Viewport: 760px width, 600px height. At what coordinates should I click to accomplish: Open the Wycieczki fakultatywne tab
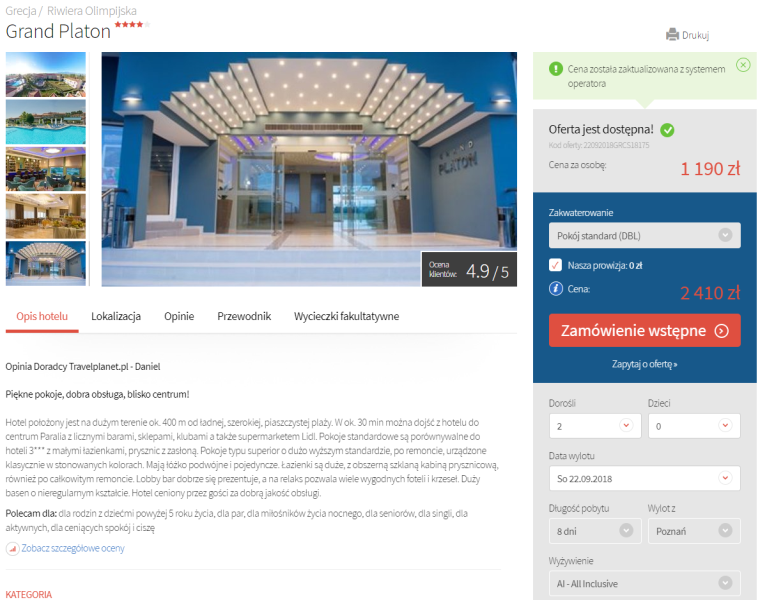(x=346, y=316)
